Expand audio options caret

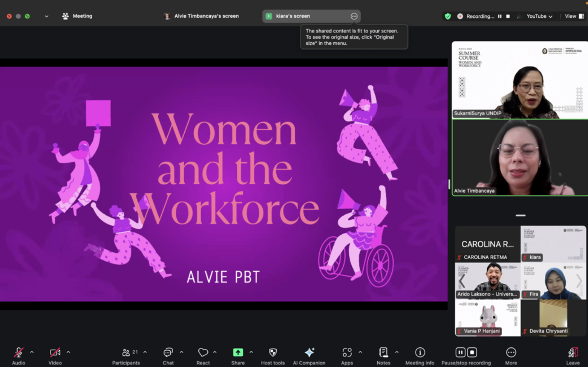coord(32,352)
